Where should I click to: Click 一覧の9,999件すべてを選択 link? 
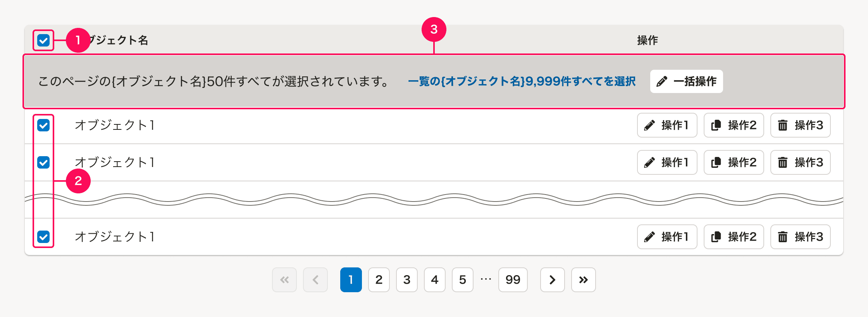522,81
